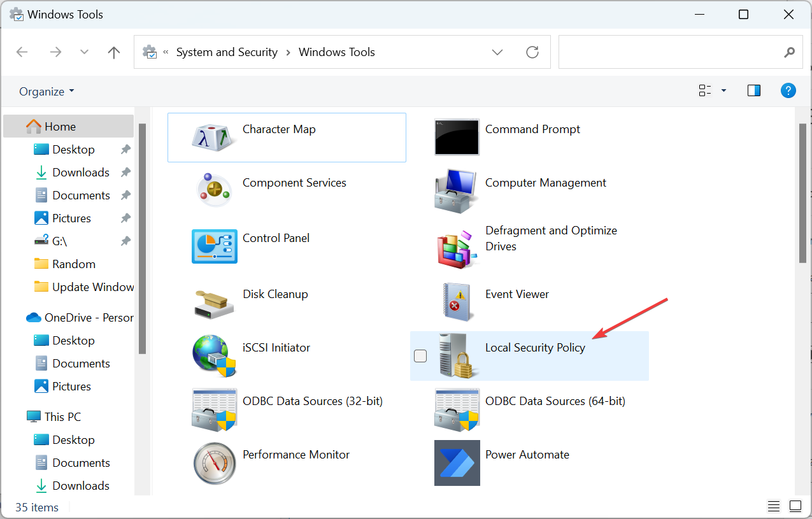Switch to details view in status bar
Image resolution: width=812 pixels, height=519 pixels.
pos(774,506)
